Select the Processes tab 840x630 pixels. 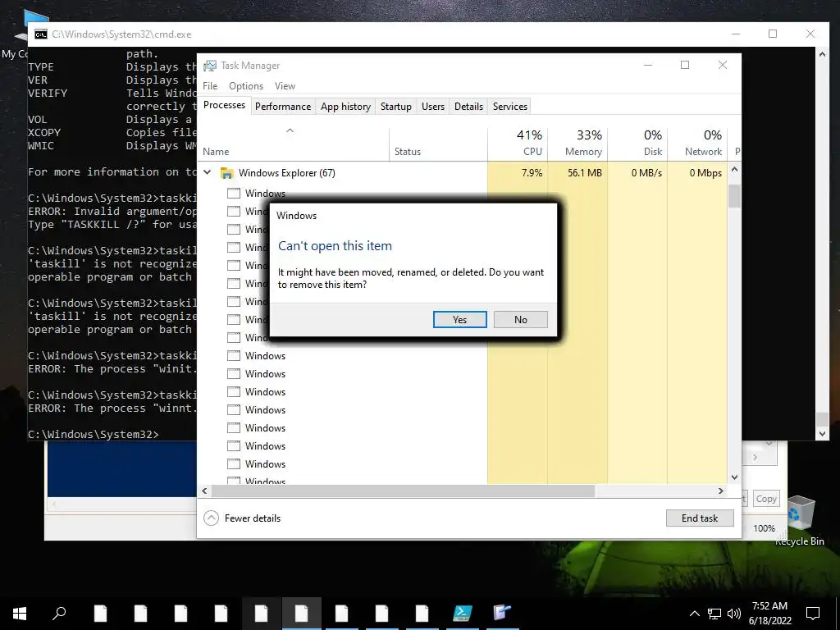[x=224, y=106]
